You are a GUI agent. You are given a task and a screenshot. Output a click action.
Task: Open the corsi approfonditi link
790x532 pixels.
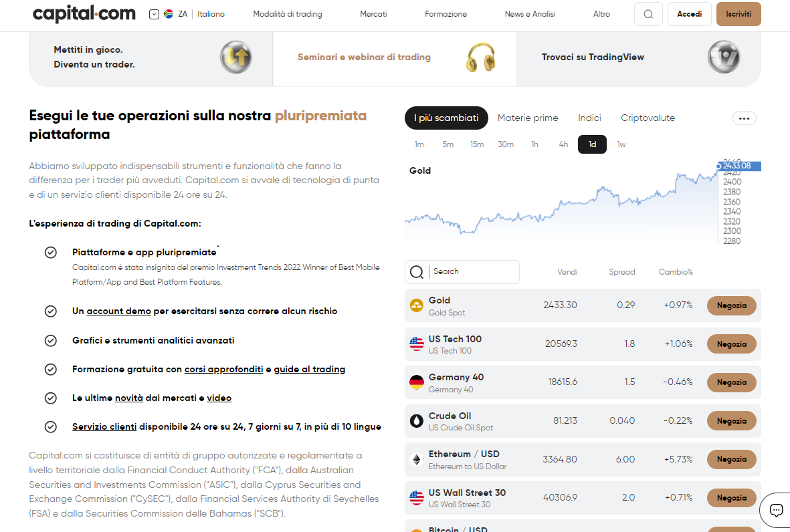(223, 370)
